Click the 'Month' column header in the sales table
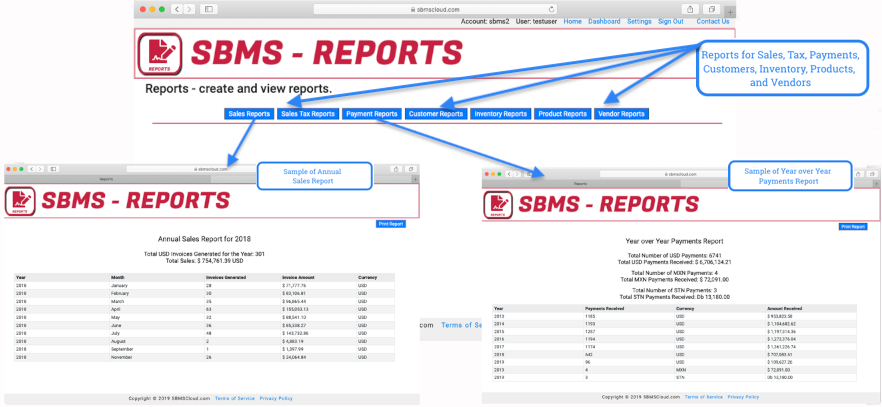This screenshot has width=882, height=407. (x=118, y=277)
